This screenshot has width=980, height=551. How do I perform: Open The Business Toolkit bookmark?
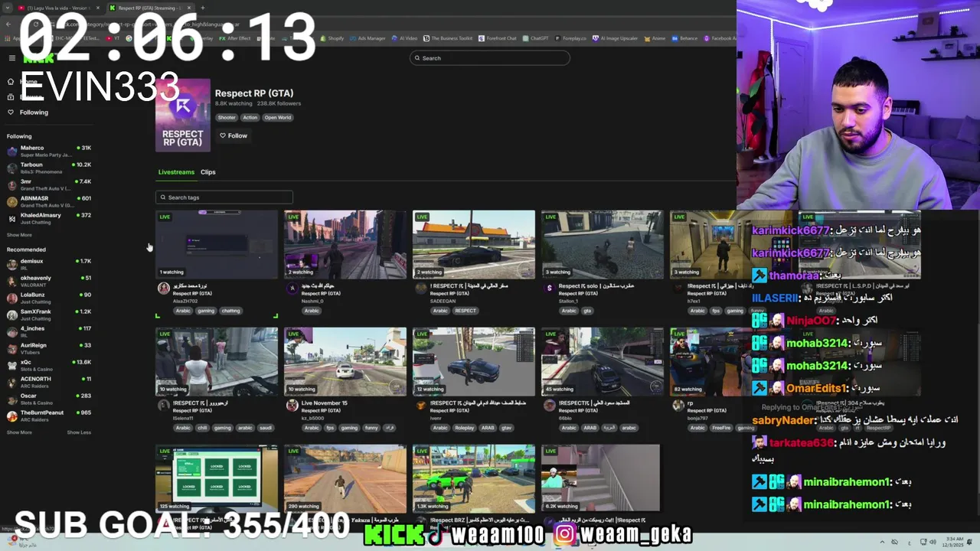pyautogui.click(x=448, y=38)
